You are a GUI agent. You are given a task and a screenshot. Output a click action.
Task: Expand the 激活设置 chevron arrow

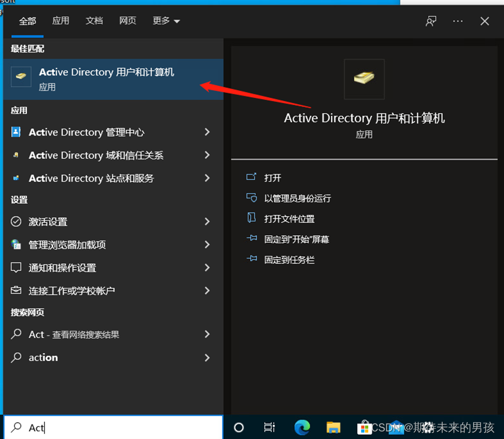pyautogui.click(x=207, y=221)
